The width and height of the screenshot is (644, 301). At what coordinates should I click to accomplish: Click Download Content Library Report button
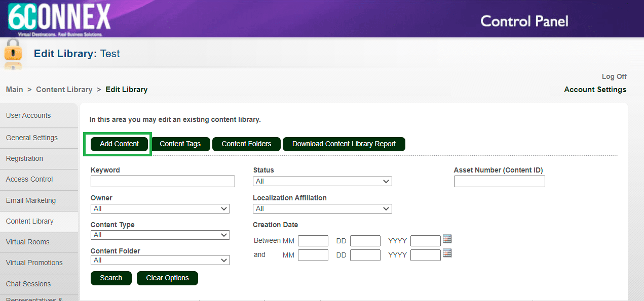[344, 144]
